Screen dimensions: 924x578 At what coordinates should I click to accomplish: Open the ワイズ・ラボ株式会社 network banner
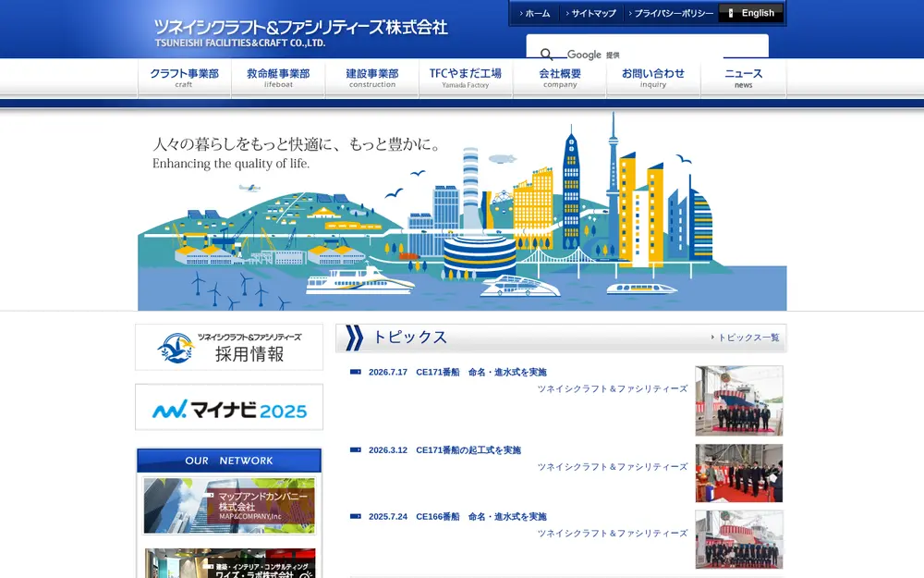229,563
